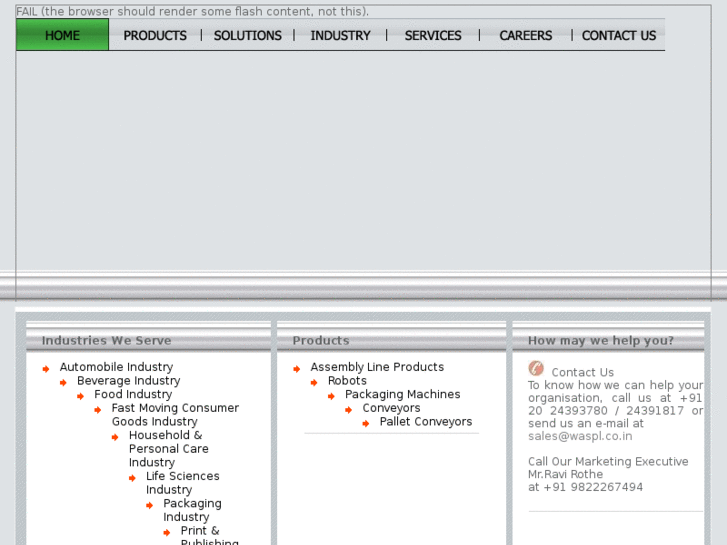Open the Automobile Industry link
This screenshot has width=727, height=545.
click(116, 367)
